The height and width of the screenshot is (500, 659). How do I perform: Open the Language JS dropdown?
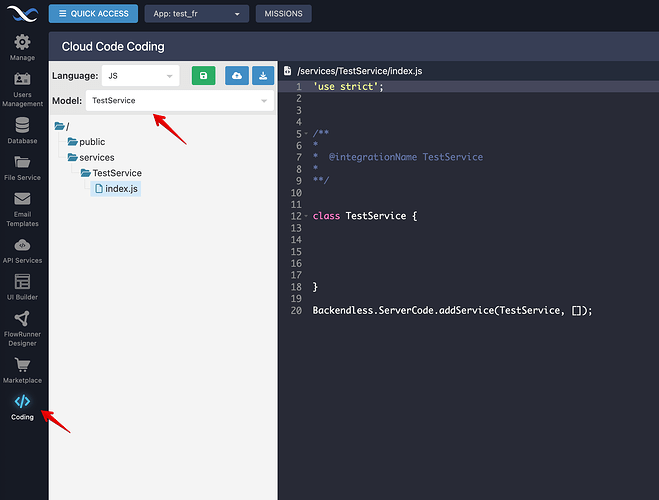coord(140,76)
